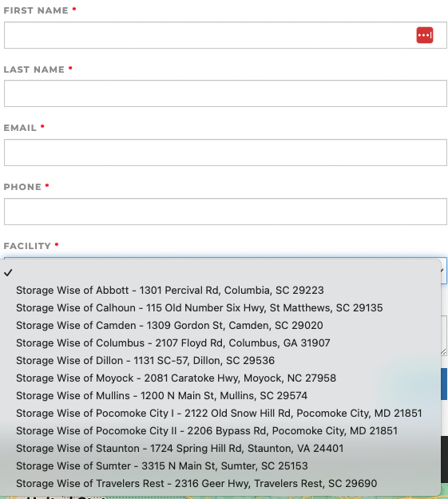The height and width of the screenshot is (499, 448).
Task: Click the Email input field
Action: [225, 152]
